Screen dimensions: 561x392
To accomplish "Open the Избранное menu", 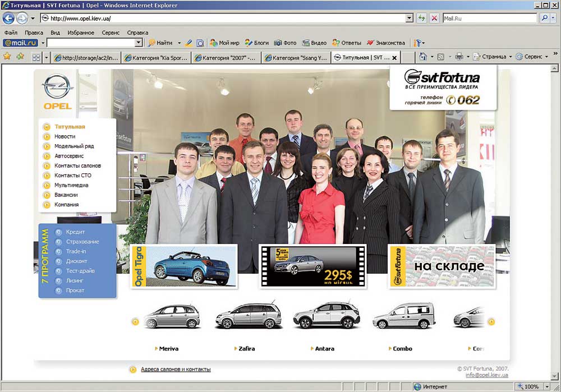I will pos(81,33).
